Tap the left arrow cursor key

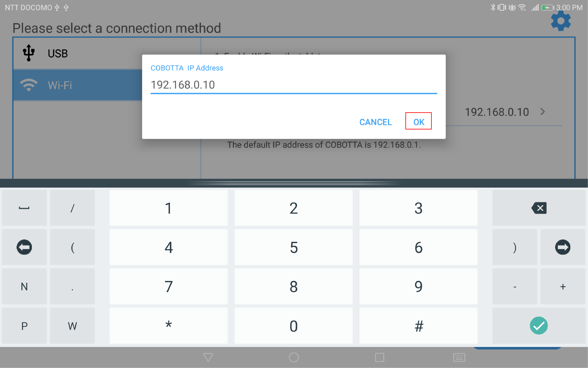24,247
